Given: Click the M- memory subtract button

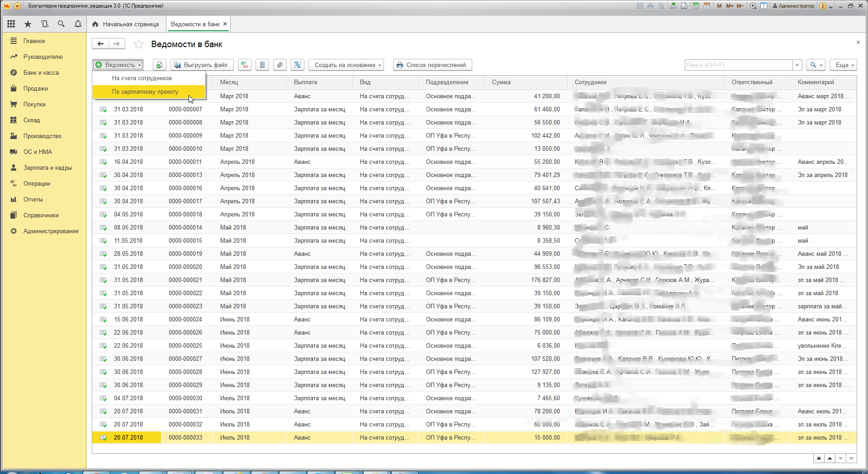Looking at the screenshot, I should [x=740, y=6].
